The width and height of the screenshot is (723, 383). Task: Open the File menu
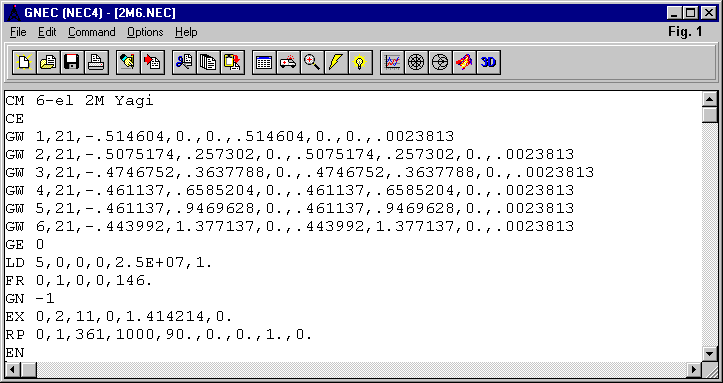tap(18, 32)
